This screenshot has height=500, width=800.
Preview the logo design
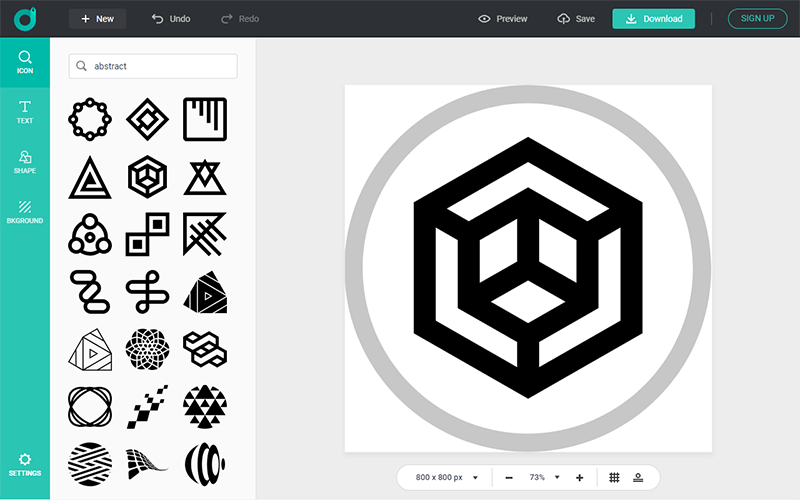(503, 19)
